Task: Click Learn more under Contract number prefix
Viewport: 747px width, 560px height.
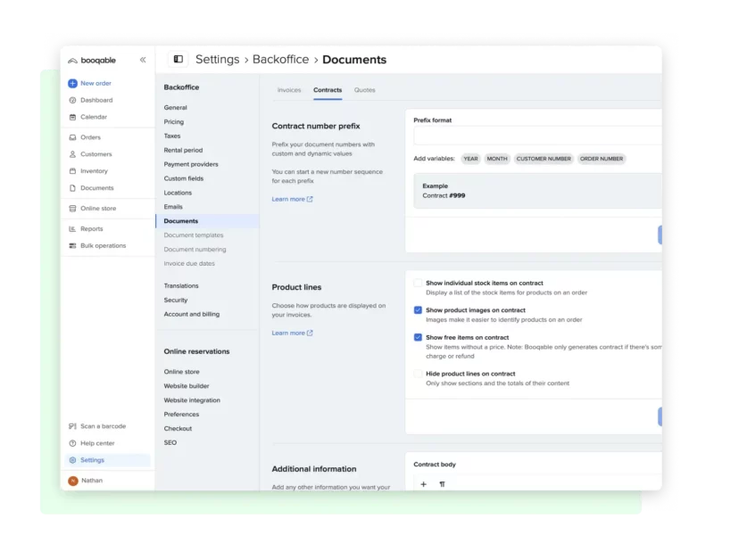Action: point(292,199)
